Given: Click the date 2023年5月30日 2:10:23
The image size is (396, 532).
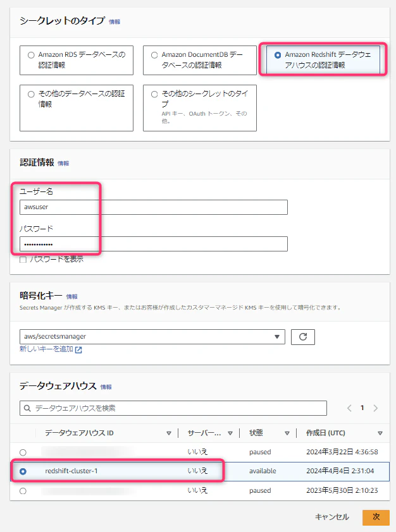Looking at the screenshot, I should [x=342, y=490].
